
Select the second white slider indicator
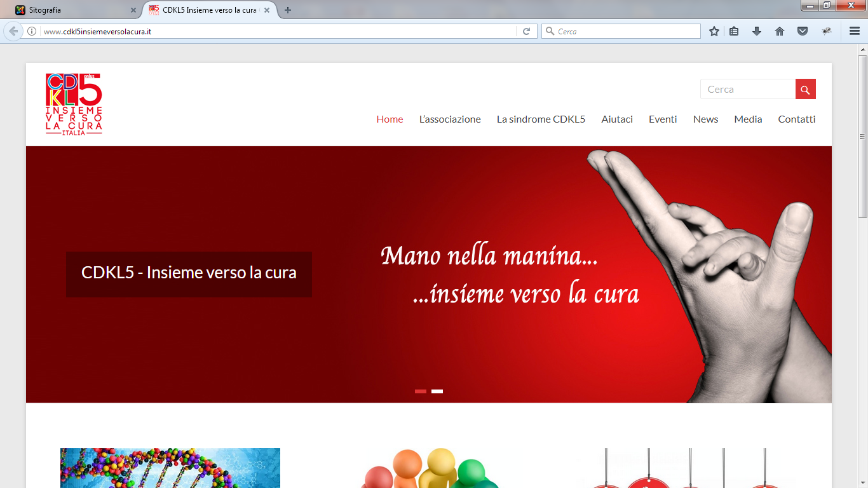(x=437, y=391)
